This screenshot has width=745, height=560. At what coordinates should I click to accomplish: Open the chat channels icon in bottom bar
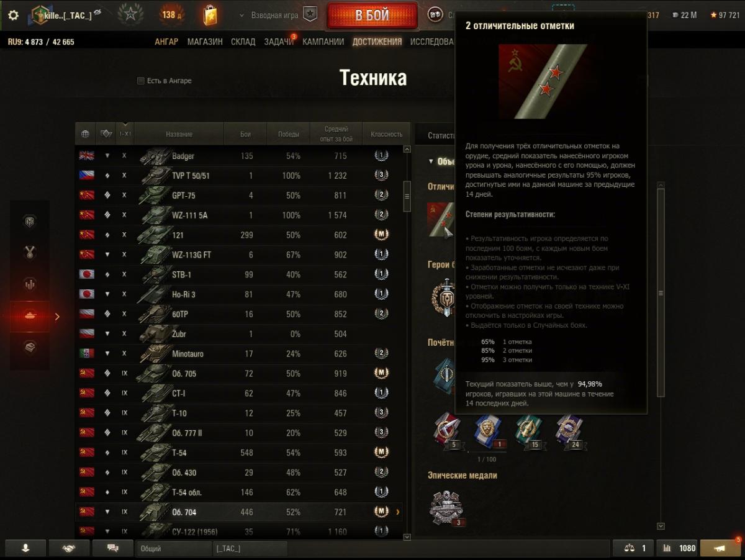tap(113, 548)
